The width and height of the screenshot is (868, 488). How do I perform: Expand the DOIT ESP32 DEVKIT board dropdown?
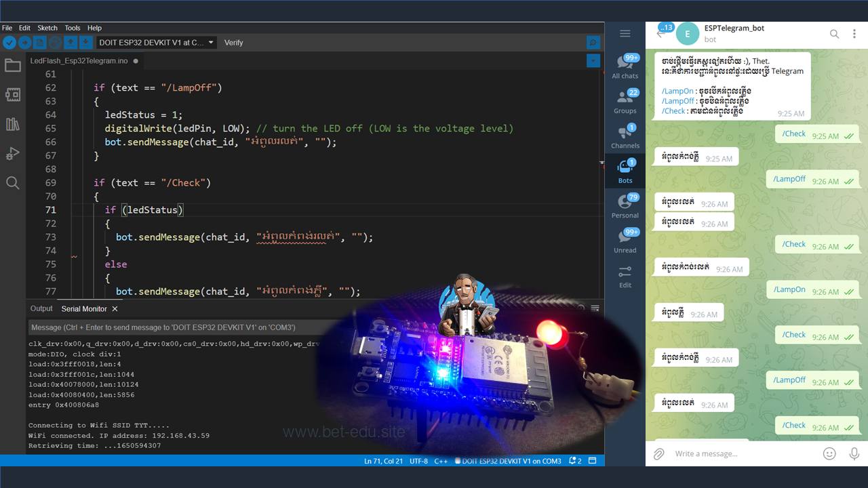click(x=211, y=43)
